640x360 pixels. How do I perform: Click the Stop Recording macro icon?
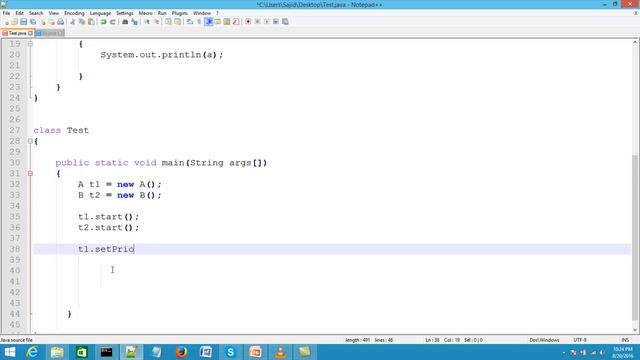tap(257, 22)
